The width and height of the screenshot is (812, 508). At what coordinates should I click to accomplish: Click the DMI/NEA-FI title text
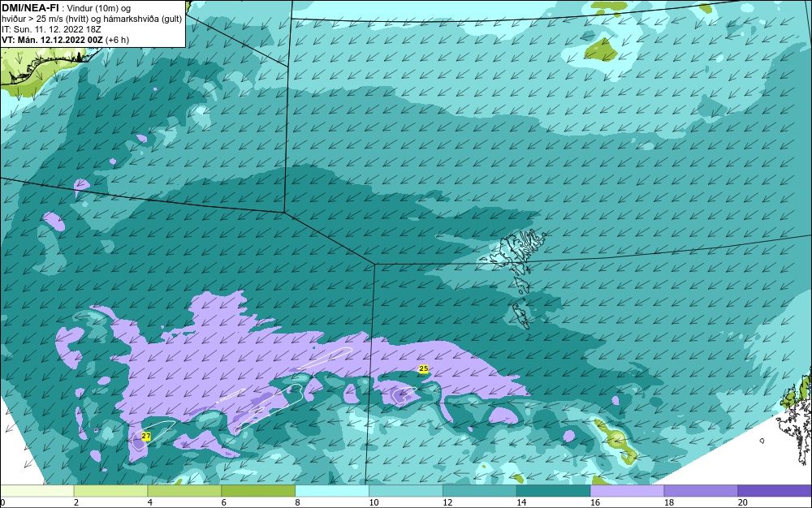pos(29,7)
